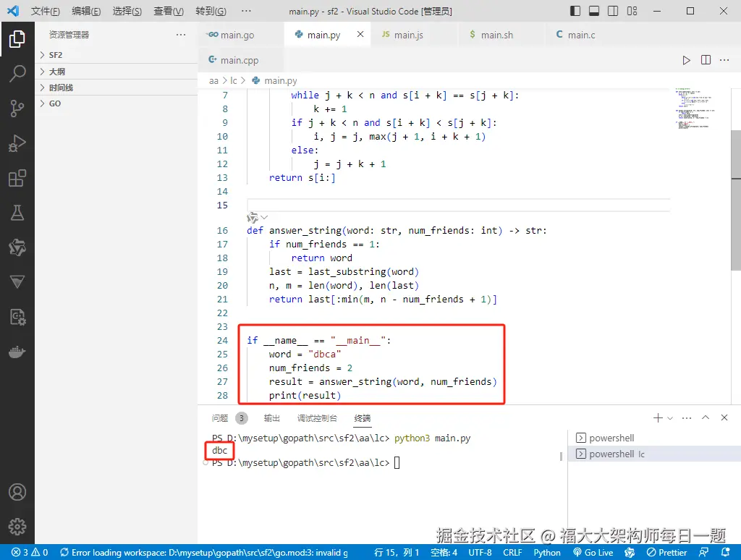Screen dimensions: 741x560
Task: Open the Testing flask view
Action: pos(17,213)
